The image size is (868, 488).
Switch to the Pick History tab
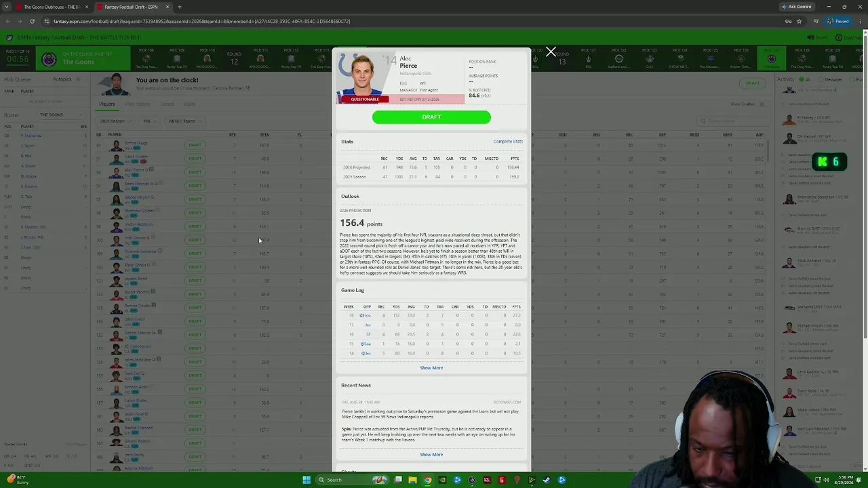[138, 104]
